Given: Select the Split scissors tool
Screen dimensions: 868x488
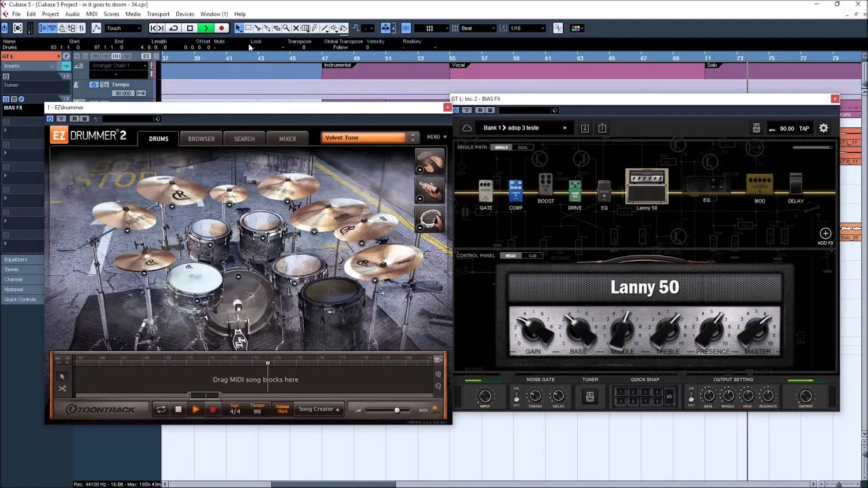Looking at the screenshot, I should pos(258,28).
